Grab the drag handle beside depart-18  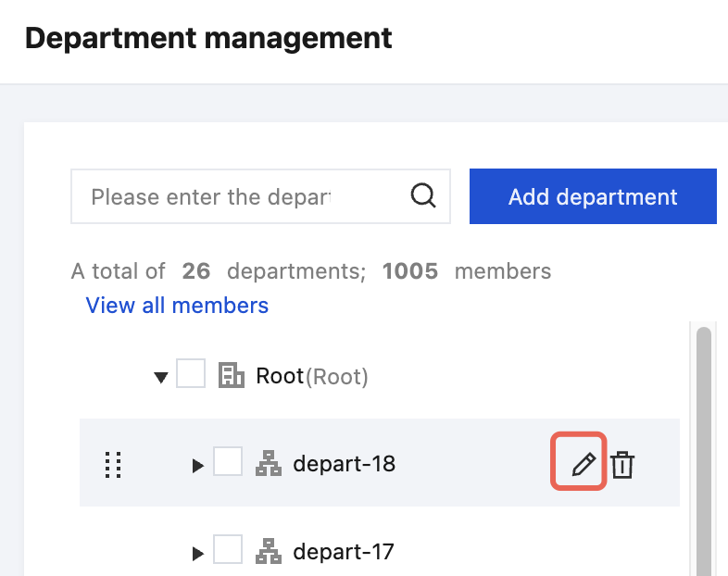113,464
